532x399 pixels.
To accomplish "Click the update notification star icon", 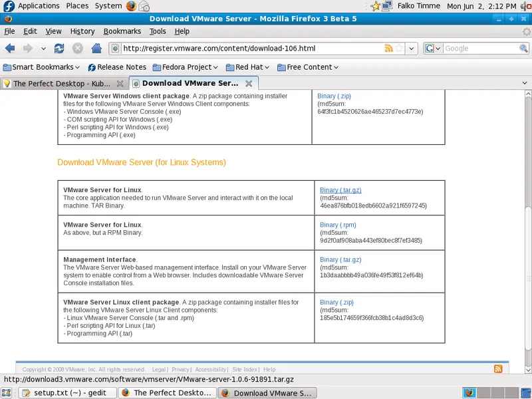I will (x=375, y=6).
